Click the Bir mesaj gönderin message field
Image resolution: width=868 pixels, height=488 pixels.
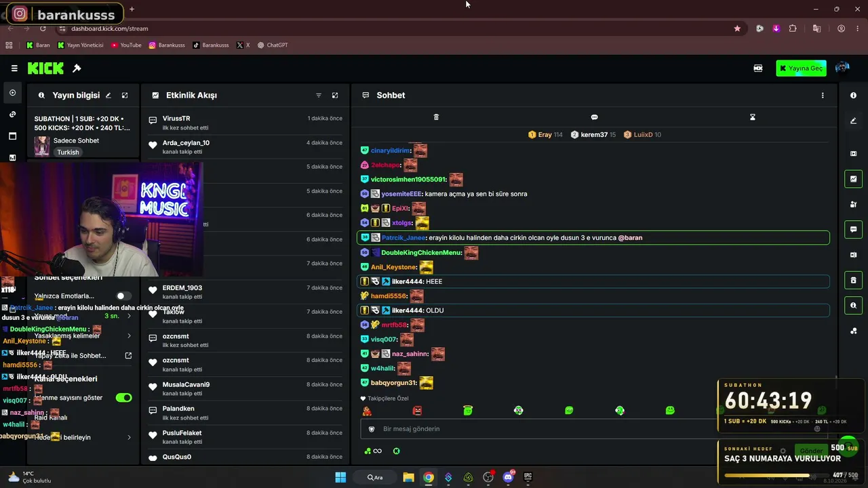[539, 429]
